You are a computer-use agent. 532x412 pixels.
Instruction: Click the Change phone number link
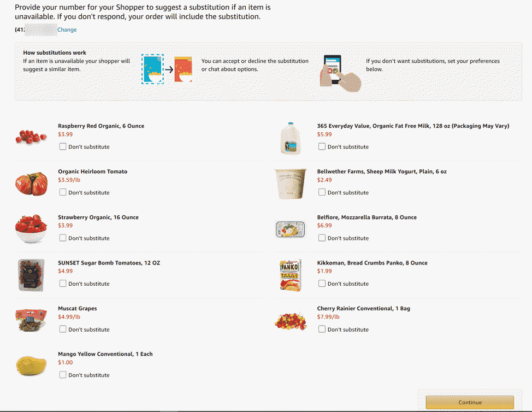[x=67, y=30]
